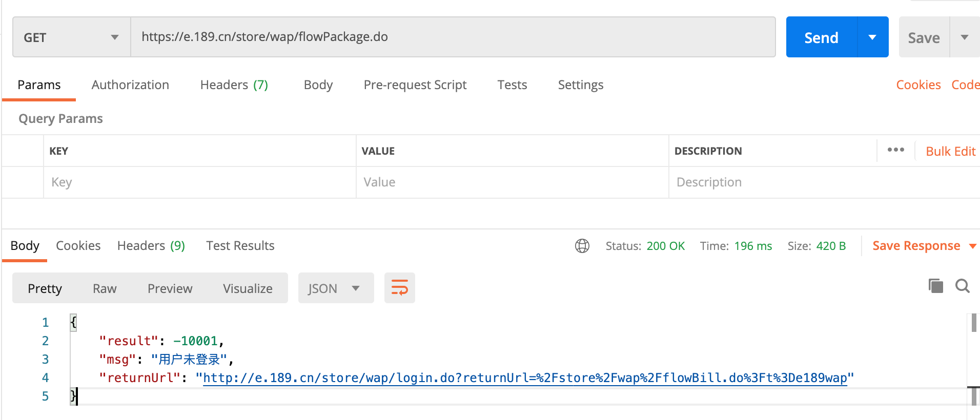The image size is (980, 420).
Task: Click the 196 ms response time
Action: click(753, 246)
